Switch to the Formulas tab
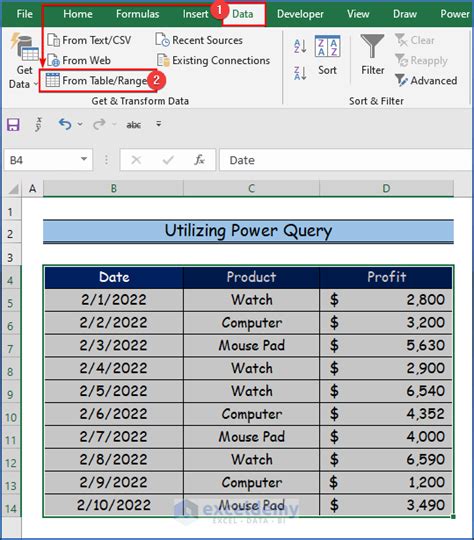Screen dimensions: 474x540 [137, 14]
